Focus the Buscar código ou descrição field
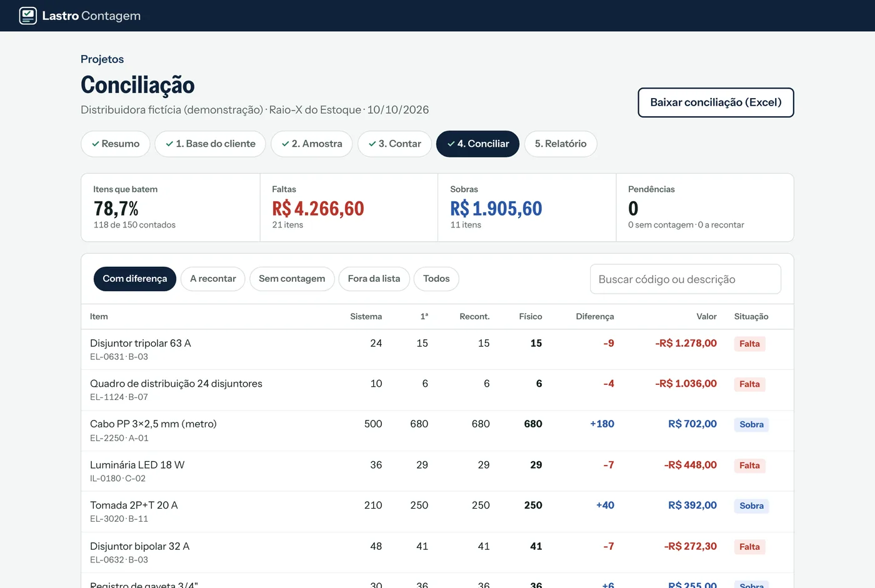The width and height of the screenshot is (875, 588). (x=686, y=279)
